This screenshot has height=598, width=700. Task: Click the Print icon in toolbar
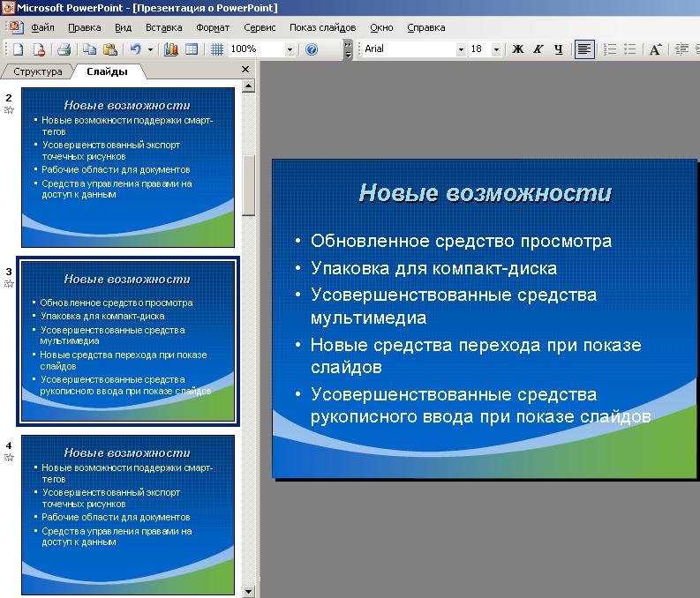pyautogui.click(x=64, y=49)
